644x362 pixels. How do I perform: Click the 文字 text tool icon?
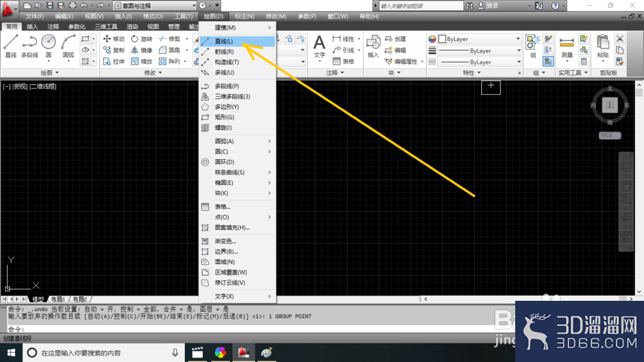[319, 46]
